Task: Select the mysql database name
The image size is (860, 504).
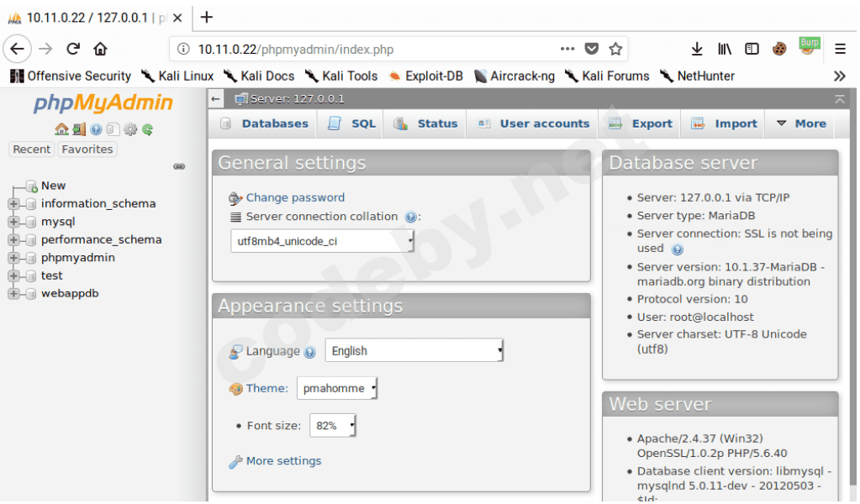Action: click(58, 222)
